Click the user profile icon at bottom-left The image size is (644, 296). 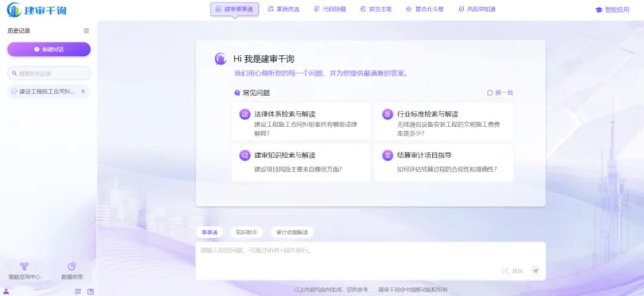[6, 291]
